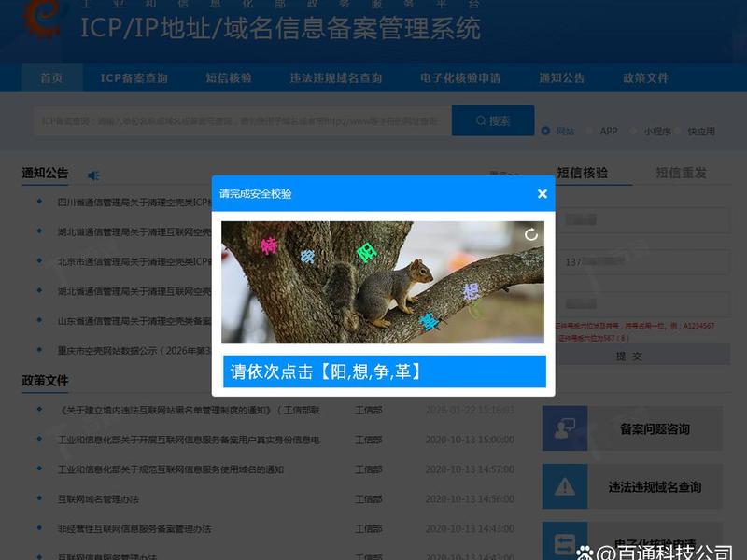
Task: Open 非经营性互联网信息服务备案管理办法
Action: [x=134, y=528]
